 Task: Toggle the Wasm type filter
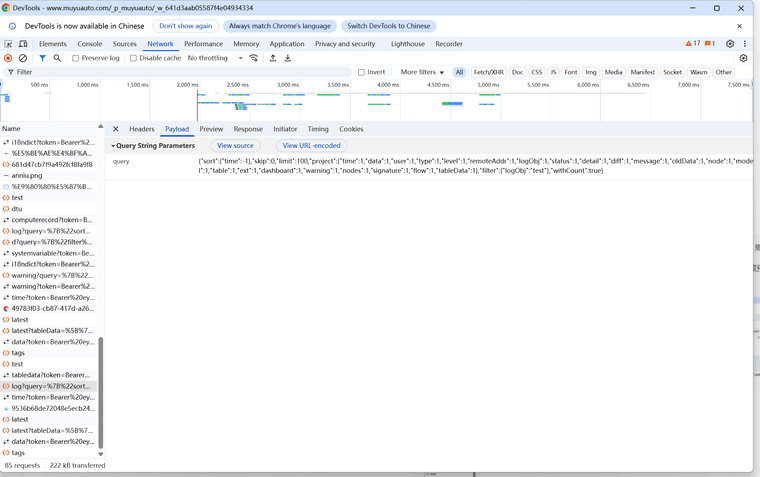pos(698,72)
